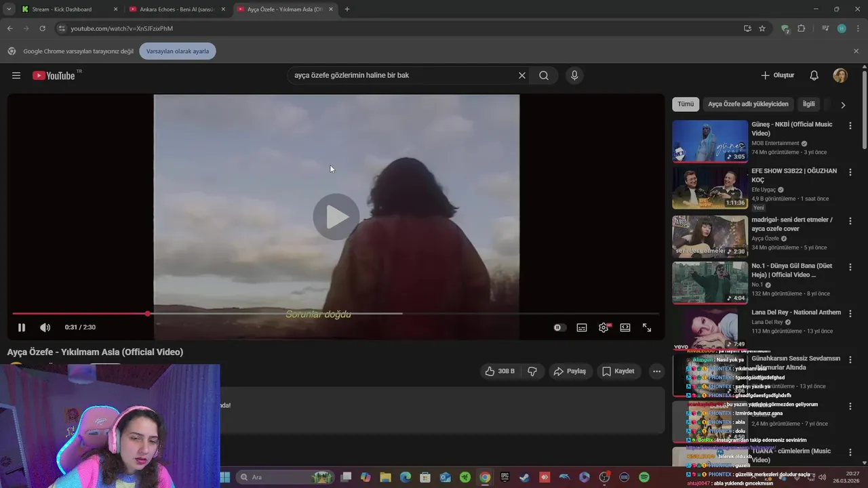Select Ayça Özefe adlı yükleyiciden chip

(748, 104)
